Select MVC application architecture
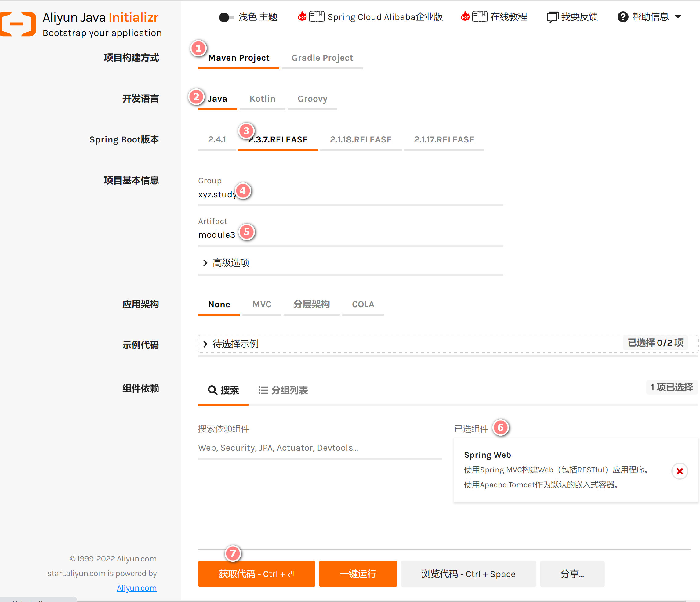The width and height of the screenshot is (700, 602). (262, 305)
